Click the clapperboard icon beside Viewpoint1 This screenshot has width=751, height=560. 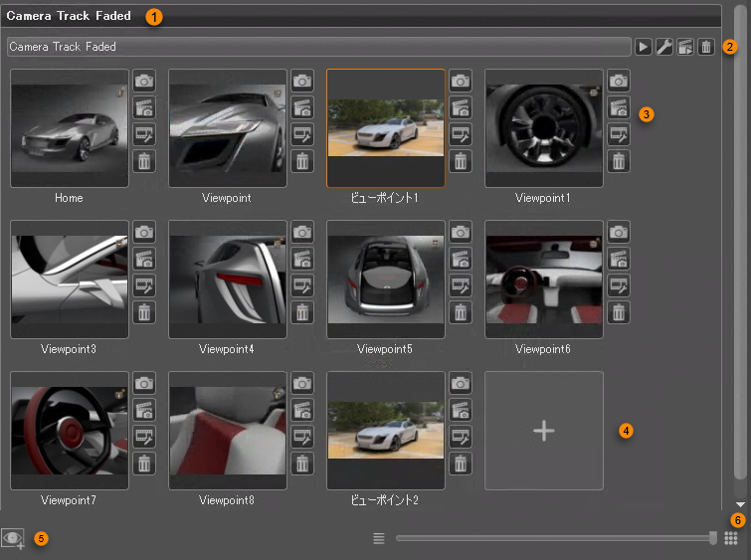(x=619, y=107)
